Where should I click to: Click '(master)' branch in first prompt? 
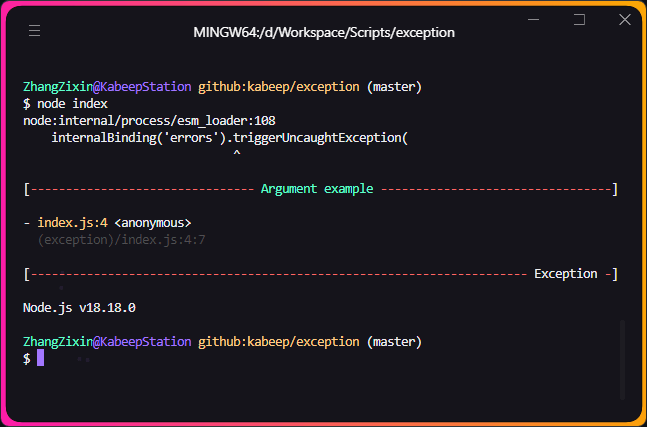[x=394, y=87]
